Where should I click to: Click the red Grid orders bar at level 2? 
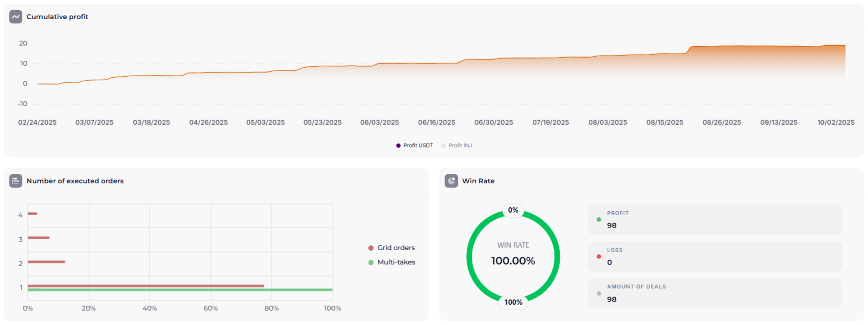[x=46, y=262]
